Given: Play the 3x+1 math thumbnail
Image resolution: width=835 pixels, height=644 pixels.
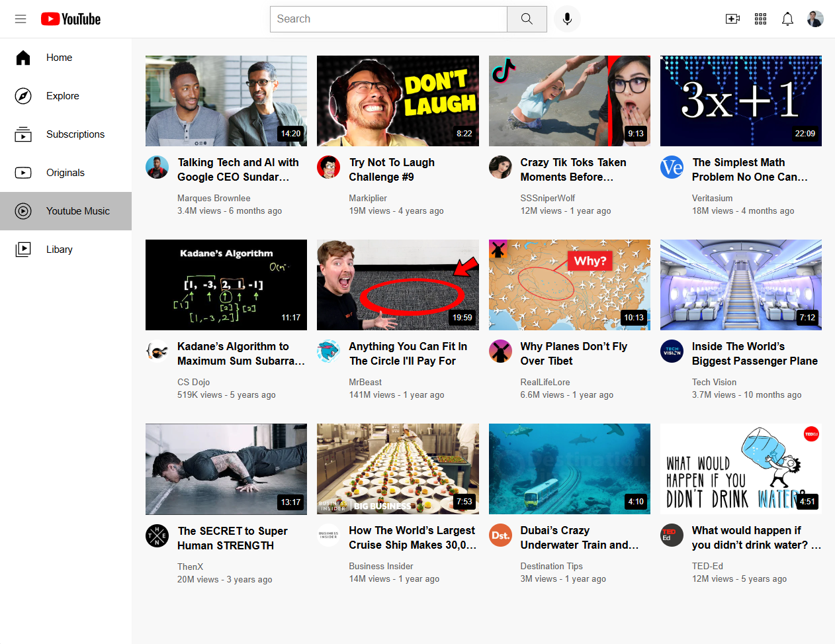Looking at the screenshot, I should (741, 101).
